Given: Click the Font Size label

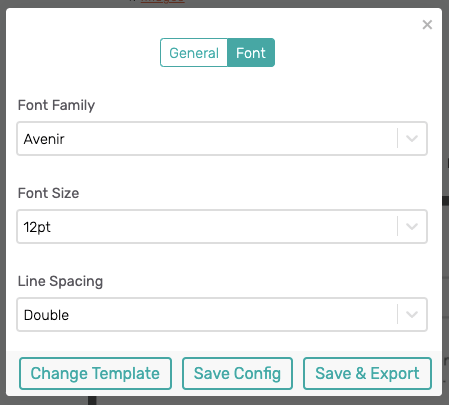Looking at the screenshot, I should coord(48,193).
